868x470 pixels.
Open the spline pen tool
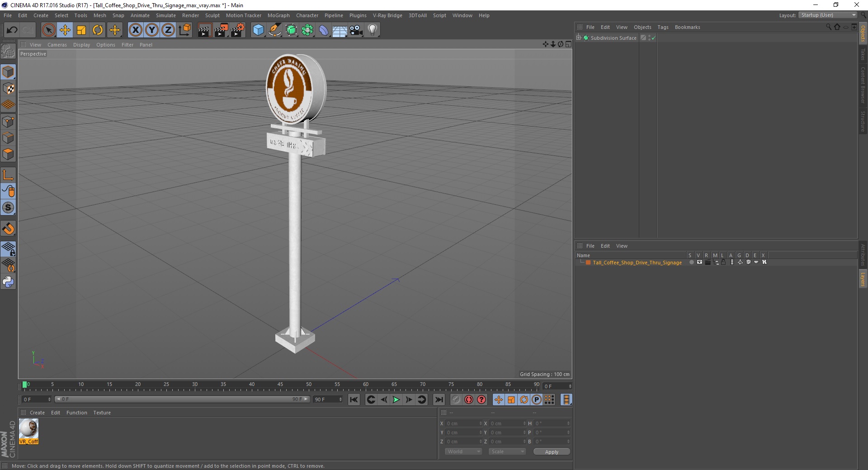[274, 30]
